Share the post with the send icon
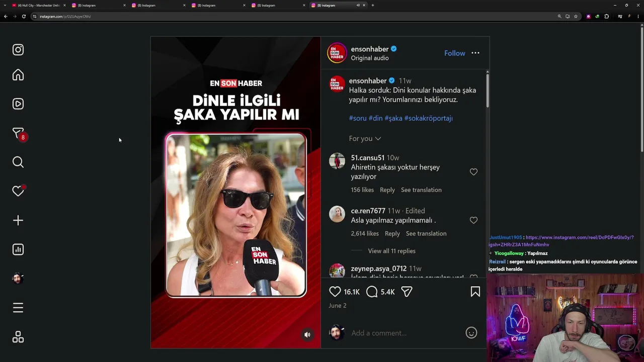The image size is (644, 362). [x=407, y=292]
